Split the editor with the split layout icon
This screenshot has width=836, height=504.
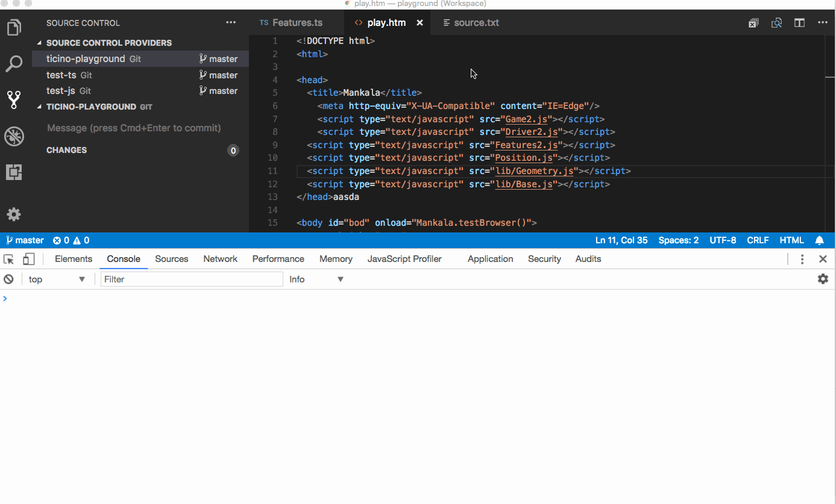pos(799,22)
